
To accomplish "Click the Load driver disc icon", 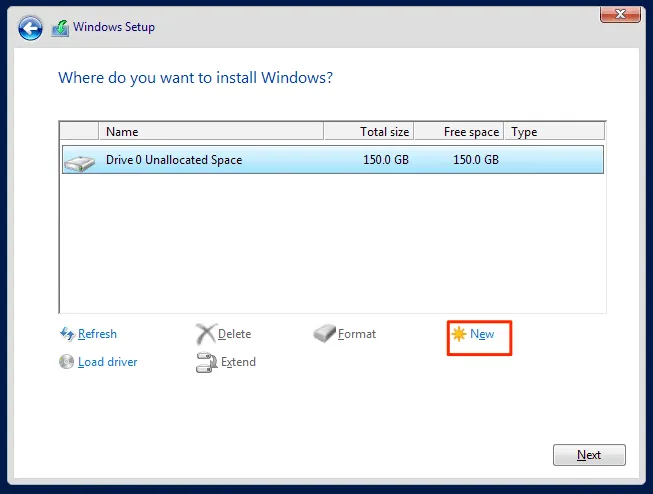I will click(x=67, y=362).
